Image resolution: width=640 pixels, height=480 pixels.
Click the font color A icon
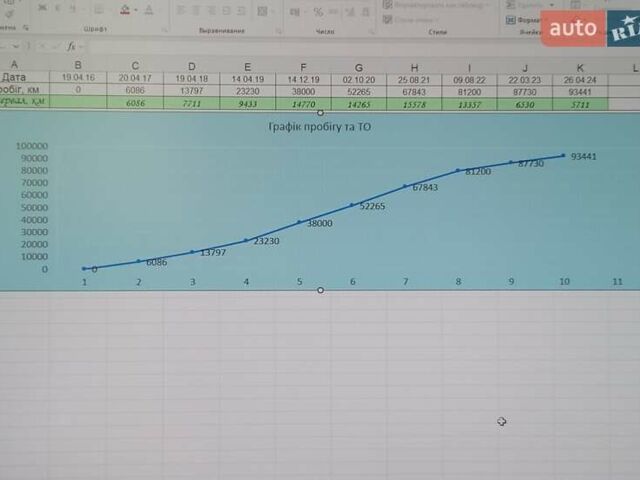click(x=149, y=10)
